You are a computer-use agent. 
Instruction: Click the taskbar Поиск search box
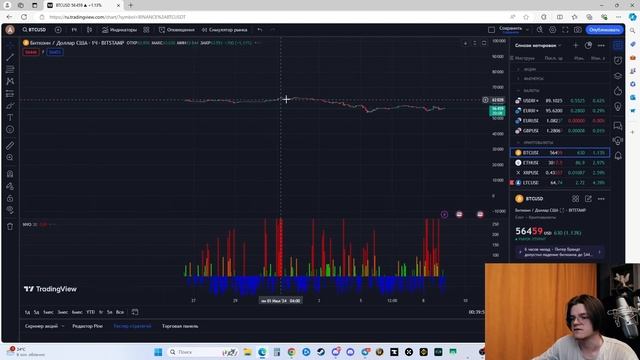click(x=203, y=352)
